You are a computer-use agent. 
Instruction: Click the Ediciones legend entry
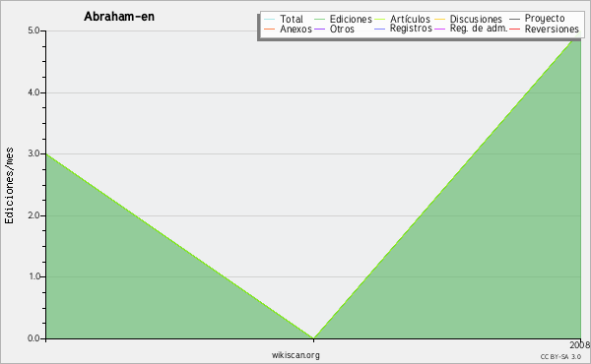[351, 19]
